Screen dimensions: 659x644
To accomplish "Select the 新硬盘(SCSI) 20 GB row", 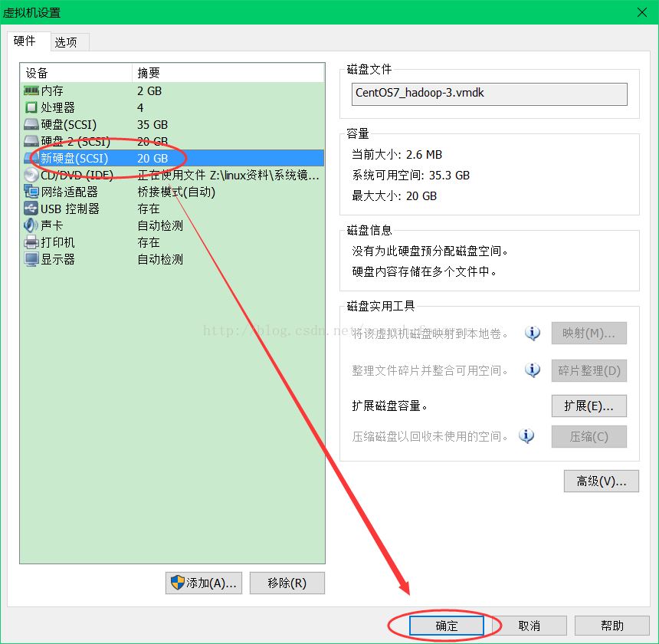I will [x=172, y=159].
